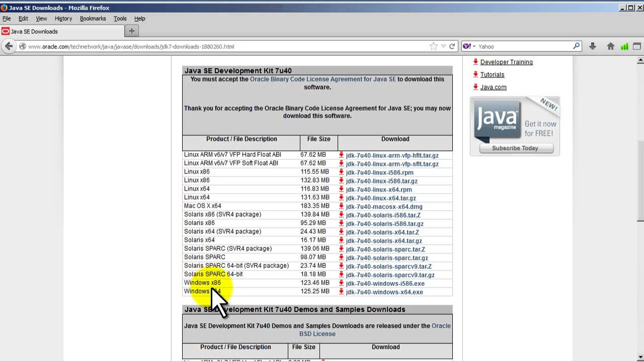Screen dimensions: 644x362
Task: Click download arrow for macosx-x64.dmg
Action: pos(341,206)
